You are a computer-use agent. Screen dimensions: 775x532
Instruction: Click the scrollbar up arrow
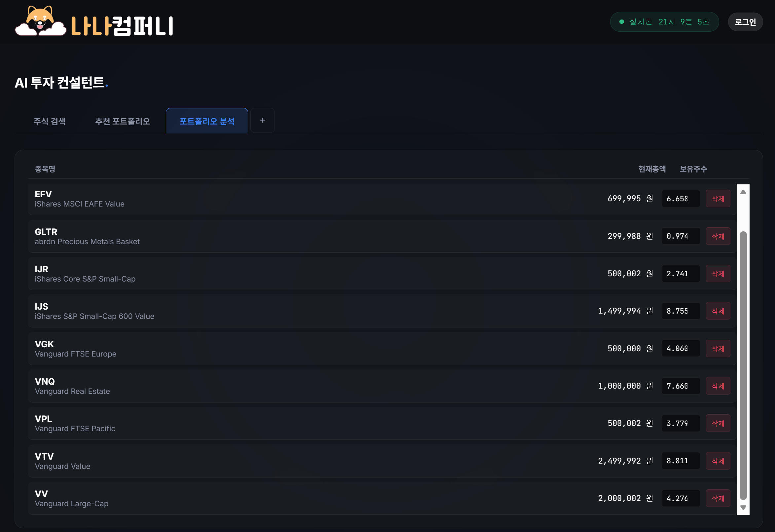743,192
